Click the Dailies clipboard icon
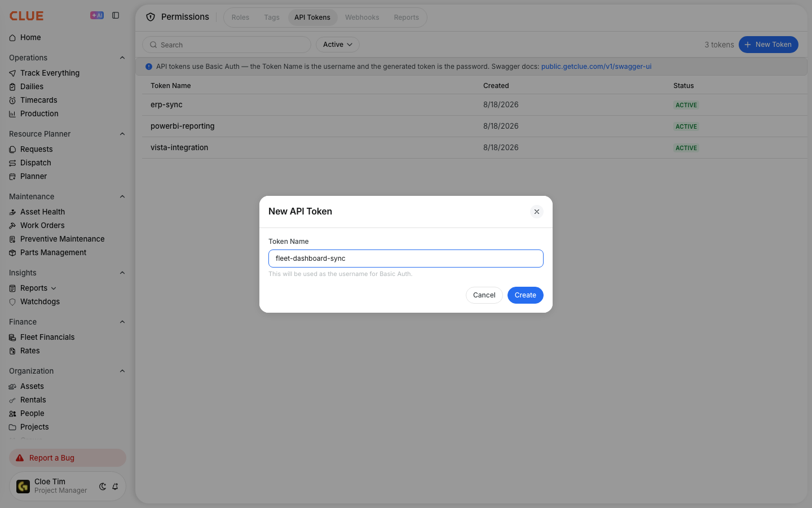Image resolution: width=812 pixels, height=508 pixels. (x=12, y=87)
